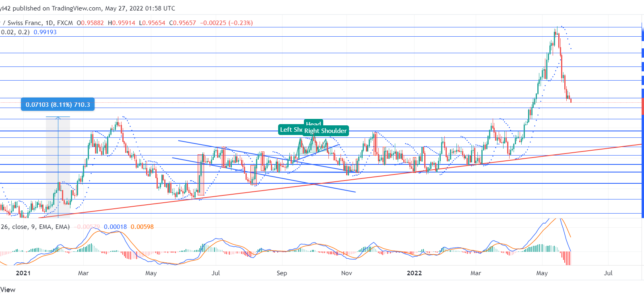Click the "Left Sh" shoulder label
Image resolution: width=644 pixels, height=299 pixels.
291,129
